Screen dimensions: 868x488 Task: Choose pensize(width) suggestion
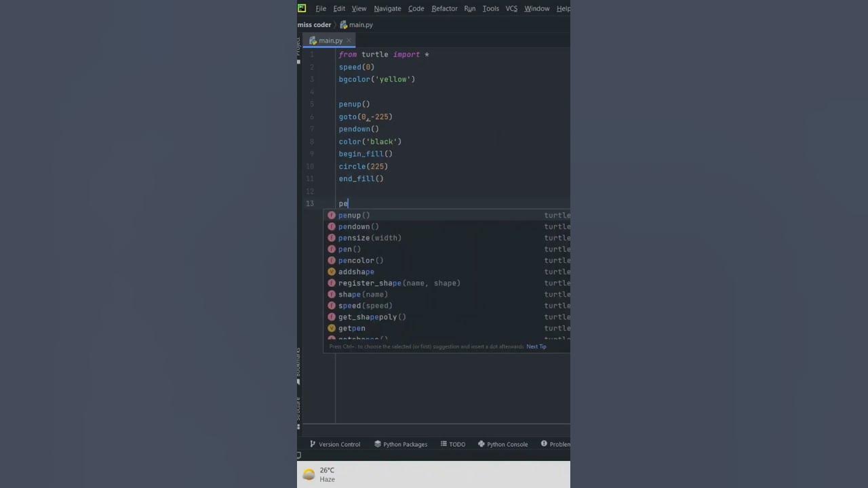tap(448, 238)
